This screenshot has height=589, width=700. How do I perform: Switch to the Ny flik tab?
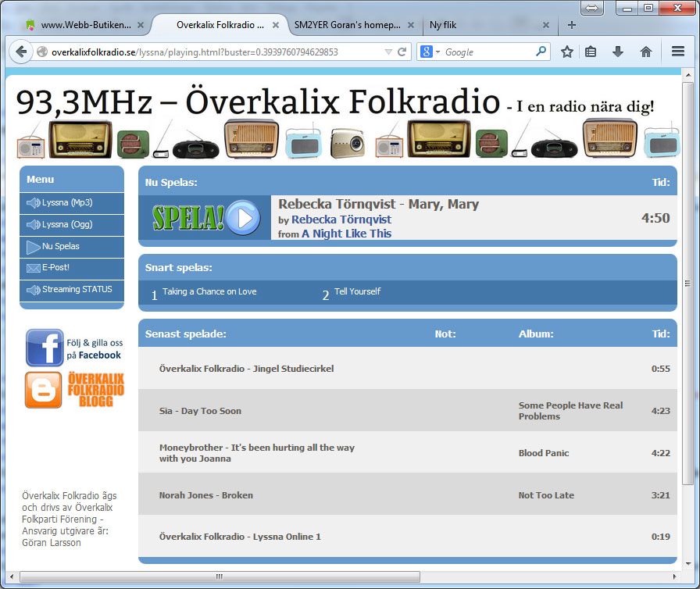point(489,25)
